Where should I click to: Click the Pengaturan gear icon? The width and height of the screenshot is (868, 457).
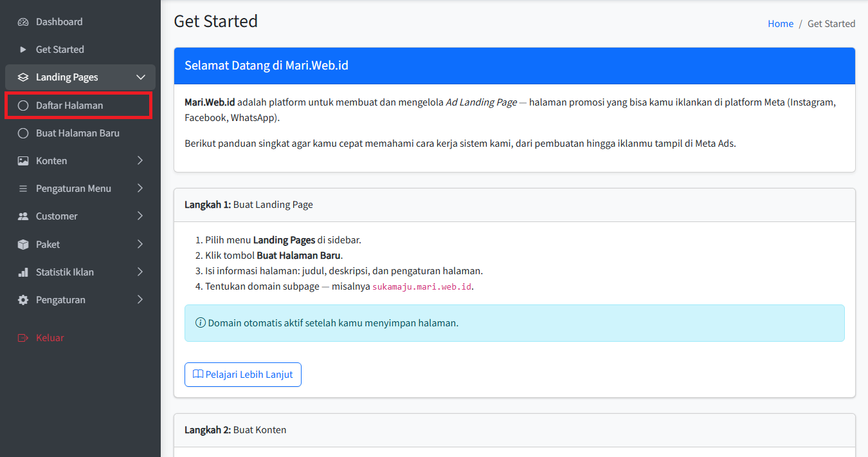(x=23, y=300)
